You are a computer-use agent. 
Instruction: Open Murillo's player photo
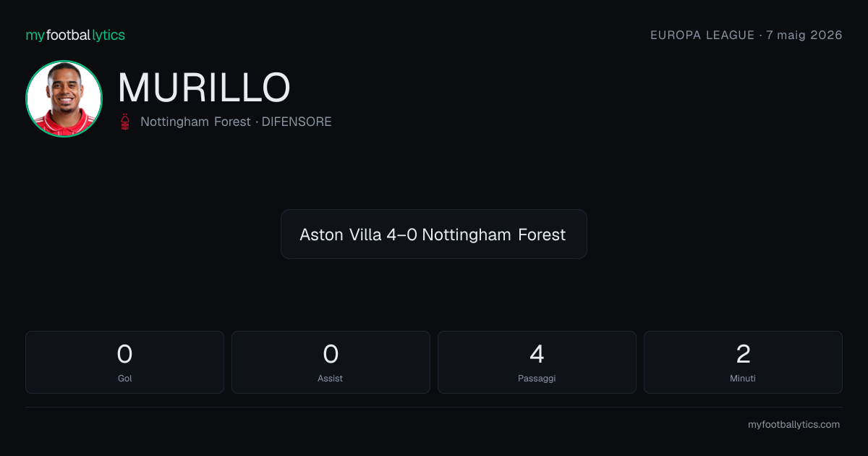tap(64, 98)
